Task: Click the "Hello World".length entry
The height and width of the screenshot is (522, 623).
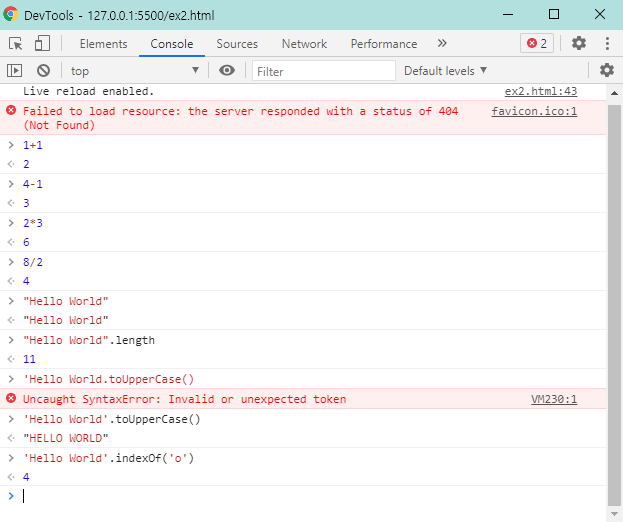Action: click(x=89, y=340)
